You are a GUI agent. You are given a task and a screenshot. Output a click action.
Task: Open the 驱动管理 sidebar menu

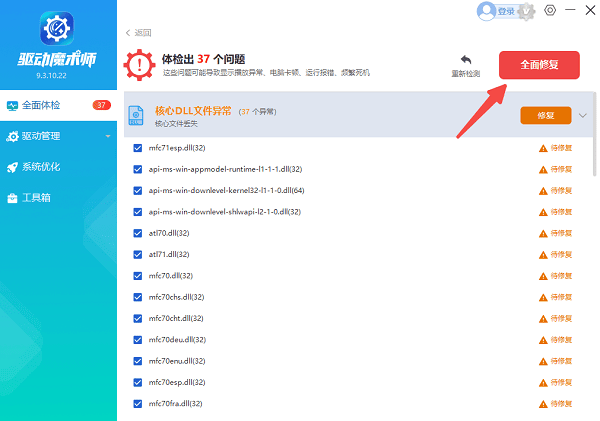click(58, 136)
